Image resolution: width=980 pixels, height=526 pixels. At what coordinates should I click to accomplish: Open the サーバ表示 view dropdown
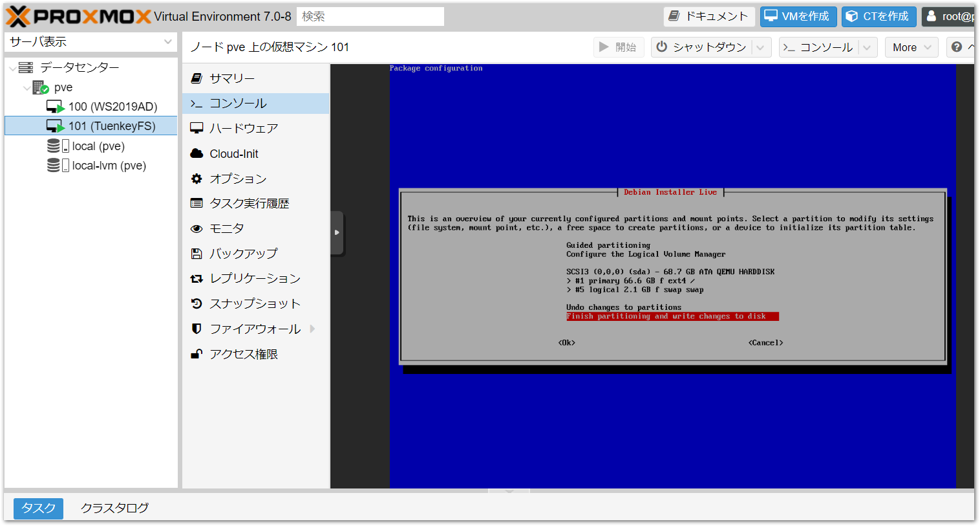(168, 42)
